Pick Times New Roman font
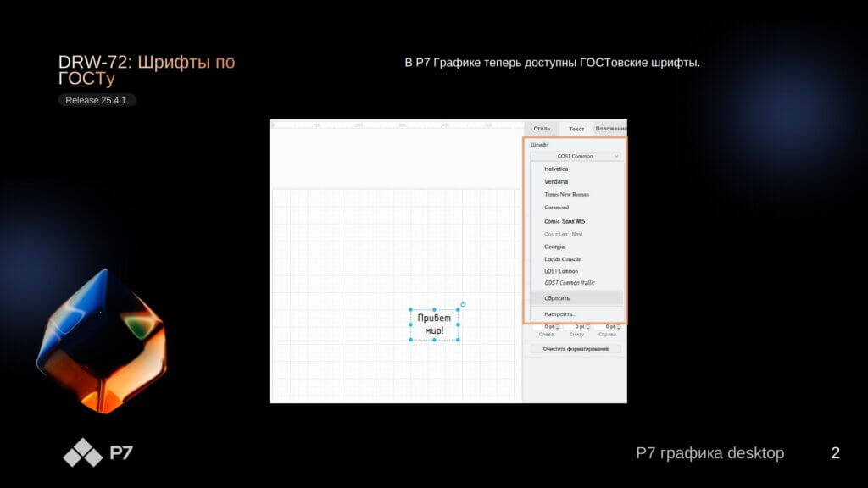This screenshot has height=488, width=868. point(566,194)
